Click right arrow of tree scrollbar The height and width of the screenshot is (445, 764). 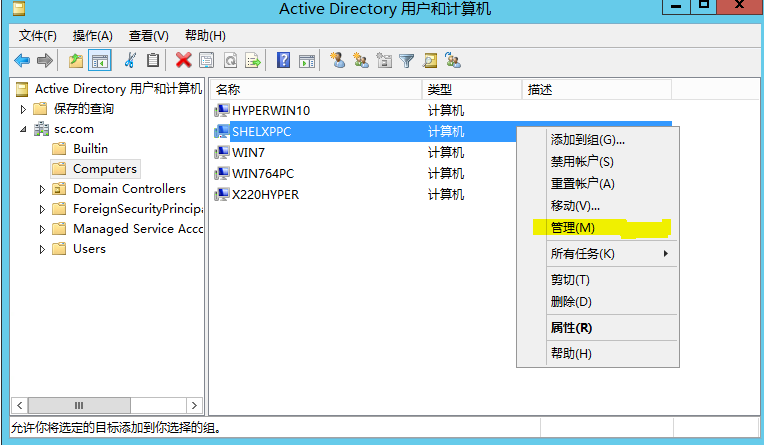[194, 406]
